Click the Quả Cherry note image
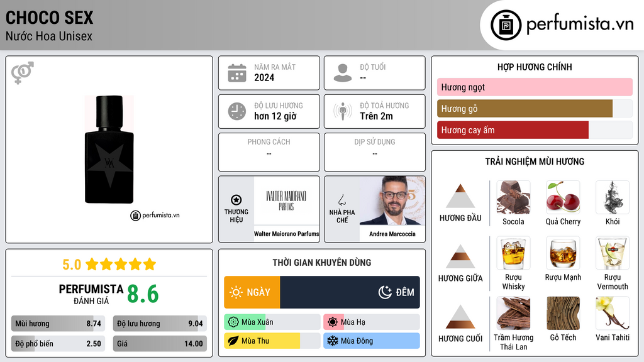The image size is (644, 362). coord(563,197)
